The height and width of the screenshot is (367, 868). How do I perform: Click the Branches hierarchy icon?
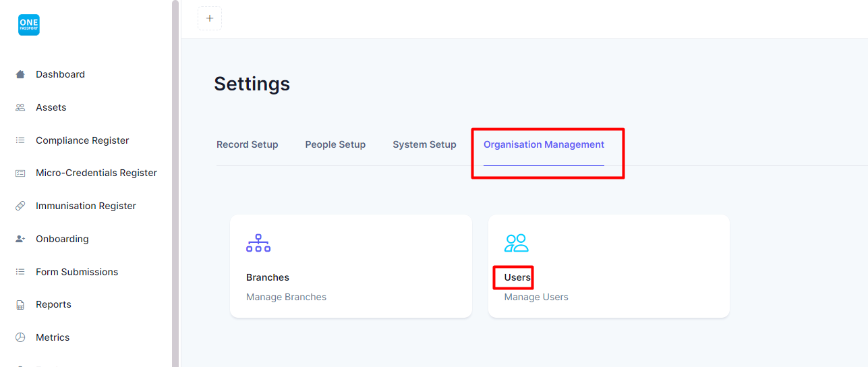tap(258, 243)
